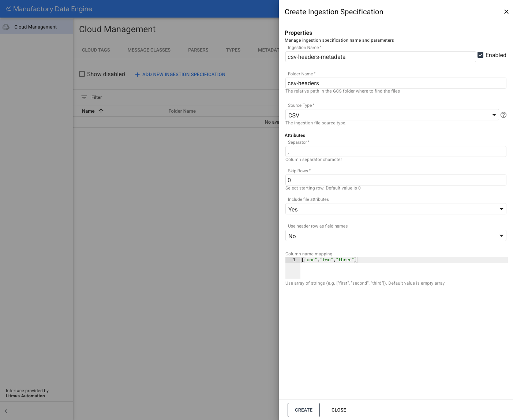Select the Separator input field
The image size is (513, 420).
click(x=396, y=151)
